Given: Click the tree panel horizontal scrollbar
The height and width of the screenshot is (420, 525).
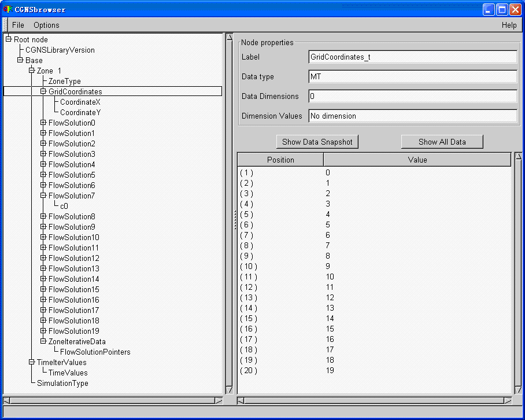Looking at the screenshot, I should (113, 400).
